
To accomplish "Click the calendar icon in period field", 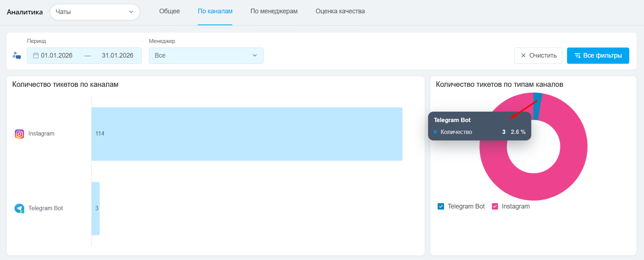I will (x=36, y=55).
